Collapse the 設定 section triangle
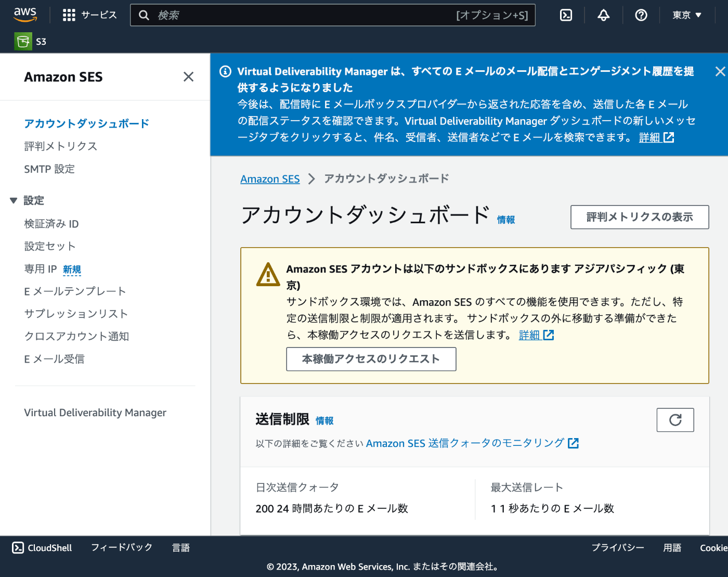 (14, 200)
